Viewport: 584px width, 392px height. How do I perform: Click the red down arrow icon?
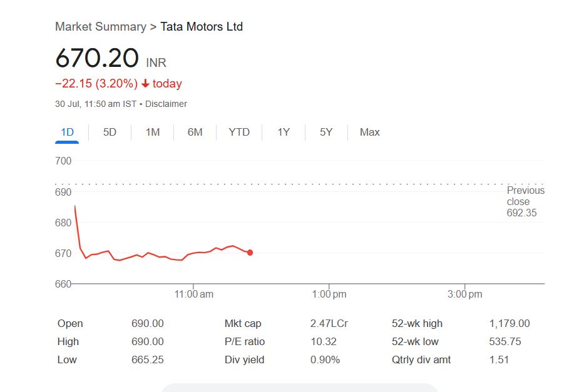[145, 84]
